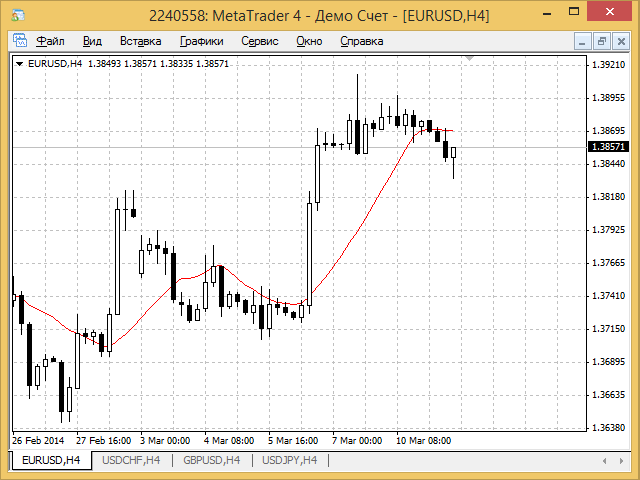Open the Справка menu
This screenshot has height=480, width=640.
[362, 41]
